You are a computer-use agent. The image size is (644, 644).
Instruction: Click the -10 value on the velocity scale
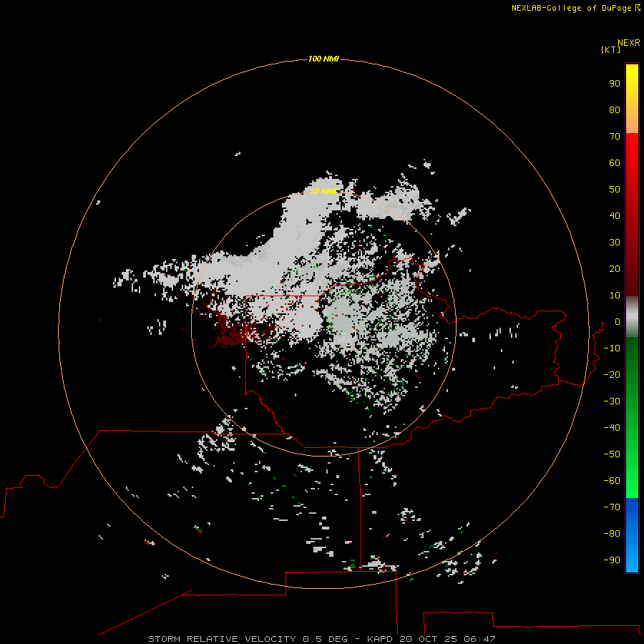click(612, 348)
